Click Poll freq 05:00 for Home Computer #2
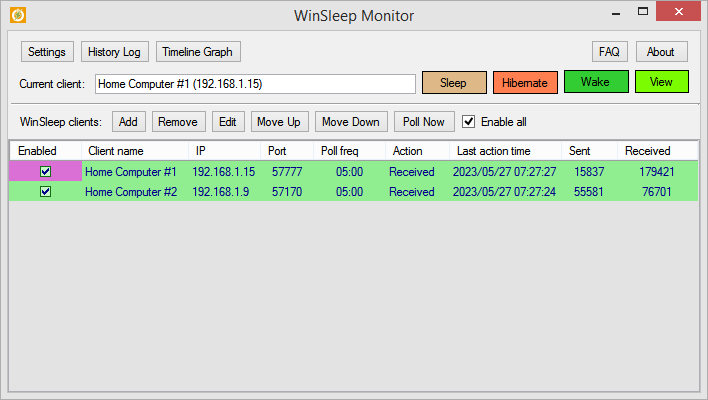This screenshot has width=708, height=400. (349, 192)
